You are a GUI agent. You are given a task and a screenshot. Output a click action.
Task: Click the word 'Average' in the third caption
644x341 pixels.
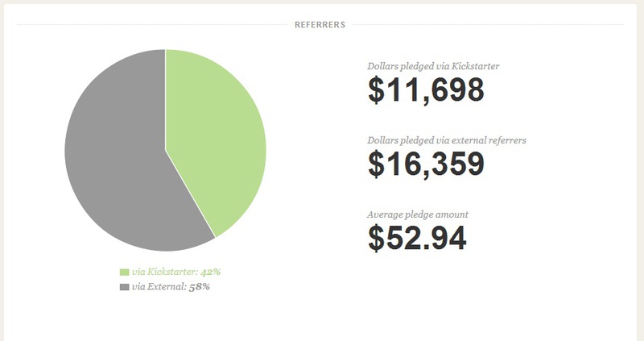pyautogui.click(x=385, y=214)
